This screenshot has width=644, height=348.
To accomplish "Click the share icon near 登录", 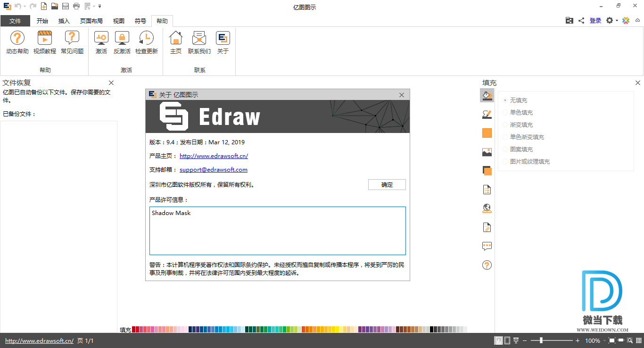I will click(x=581, y=20).
